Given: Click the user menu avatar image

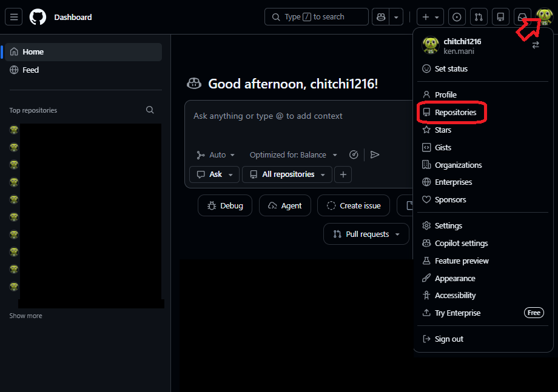Looking at the screenshot, I should [430, 45].
